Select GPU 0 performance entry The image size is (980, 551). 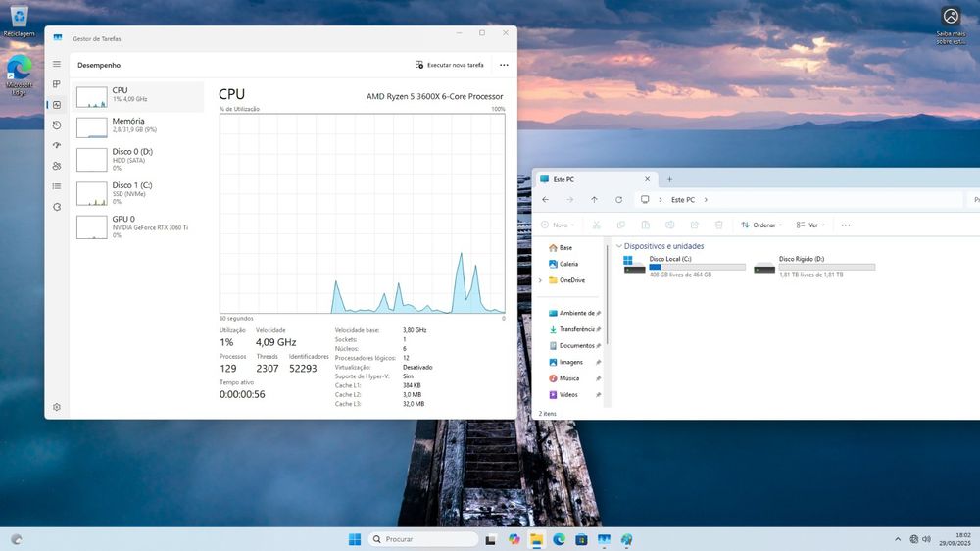(138, 226)
